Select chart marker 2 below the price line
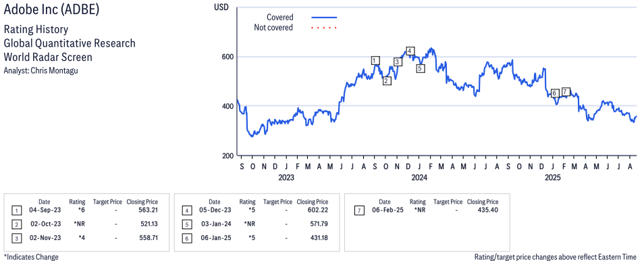This screenshot has height=261, width=644. 387,80
